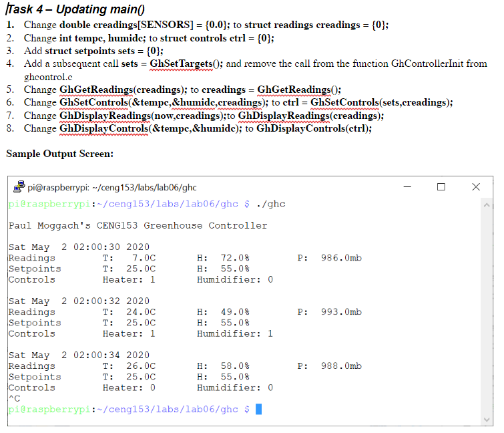The width and height of the screenshot is (504, 433).
Task: Click the '^C' interrupt text
Action: coord(15,398)
